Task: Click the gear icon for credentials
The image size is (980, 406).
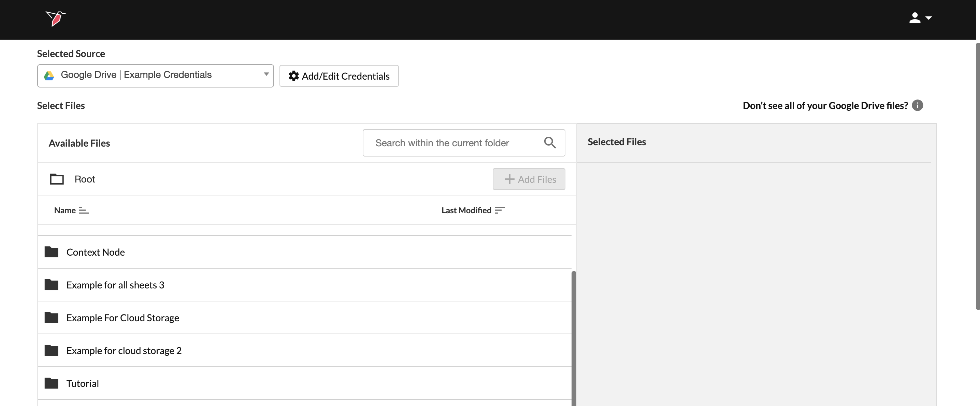Action: [x=293, y=76]
